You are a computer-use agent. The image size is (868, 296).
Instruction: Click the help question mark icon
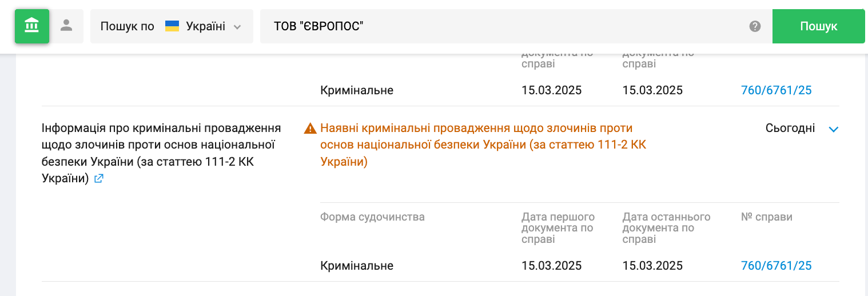755,26
